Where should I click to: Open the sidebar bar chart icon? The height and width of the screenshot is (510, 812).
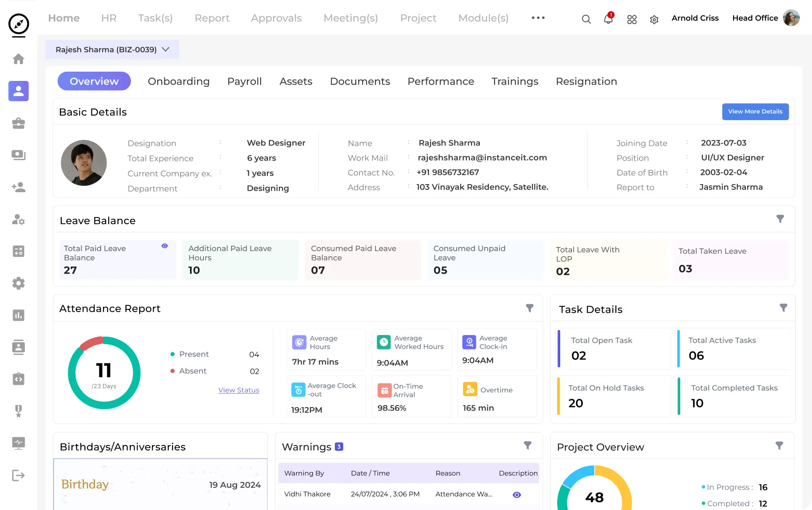(19, 315)
